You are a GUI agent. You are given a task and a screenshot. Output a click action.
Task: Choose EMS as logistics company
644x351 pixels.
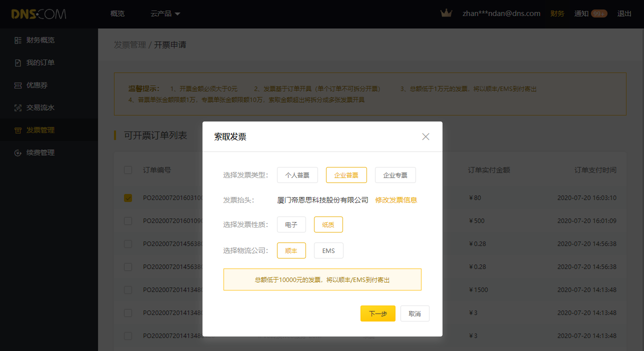[x=328, y=250]
